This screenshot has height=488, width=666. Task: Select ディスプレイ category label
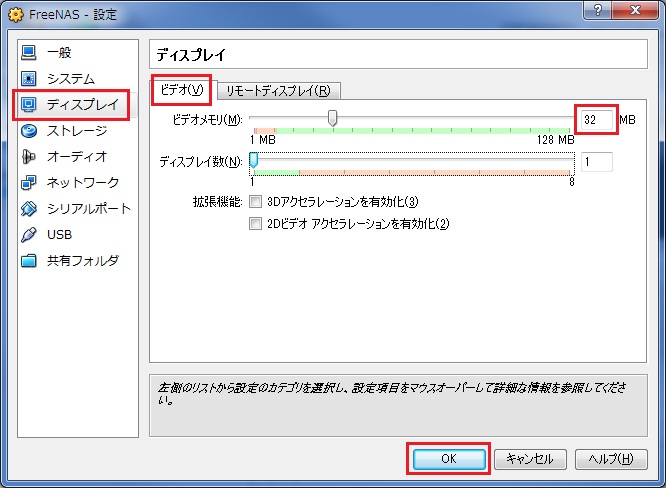83,104
